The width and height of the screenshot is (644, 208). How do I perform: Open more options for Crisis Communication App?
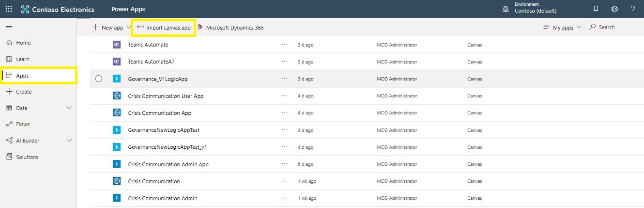[x=285, y=113]
